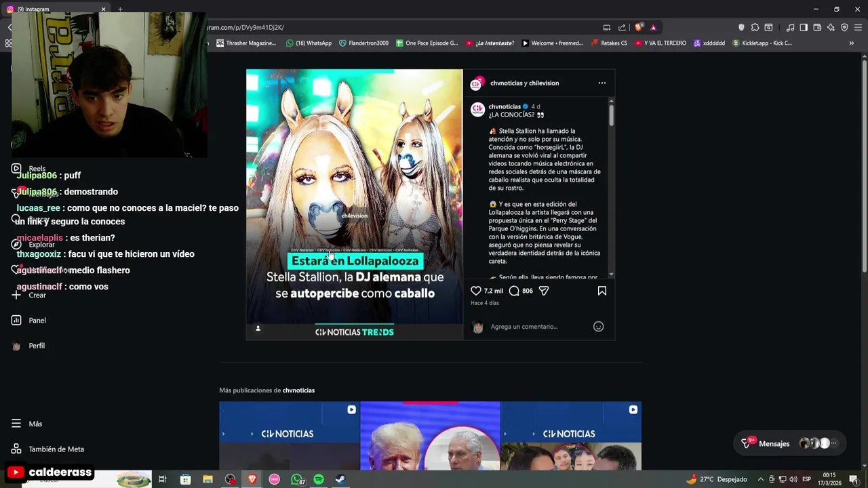
Task: Open the Kicklet.app bookmark
Action: click(x=762, y=43)
